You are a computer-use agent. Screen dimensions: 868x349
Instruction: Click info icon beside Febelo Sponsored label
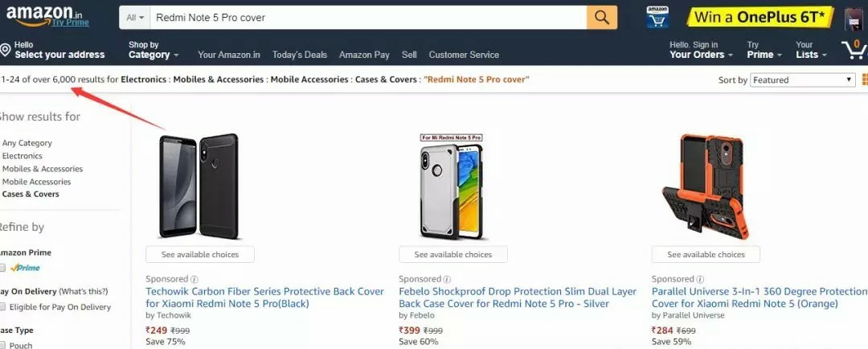coord(447,279)
